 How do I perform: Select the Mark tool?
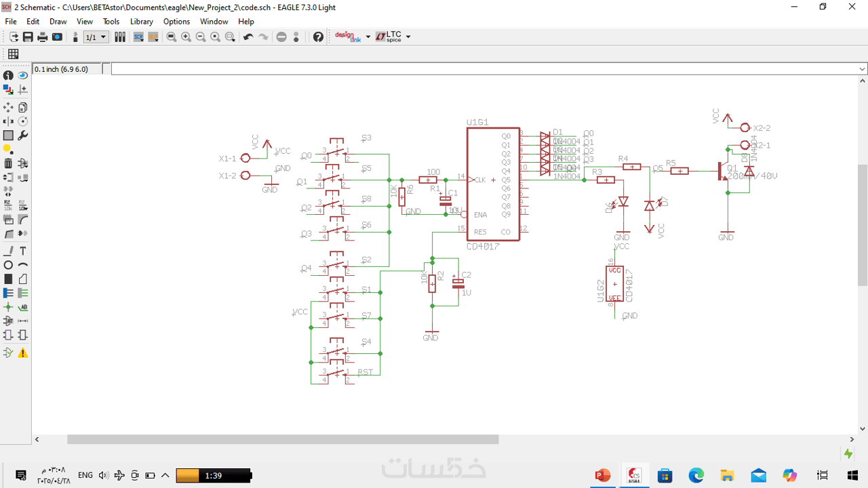(22, 89)
